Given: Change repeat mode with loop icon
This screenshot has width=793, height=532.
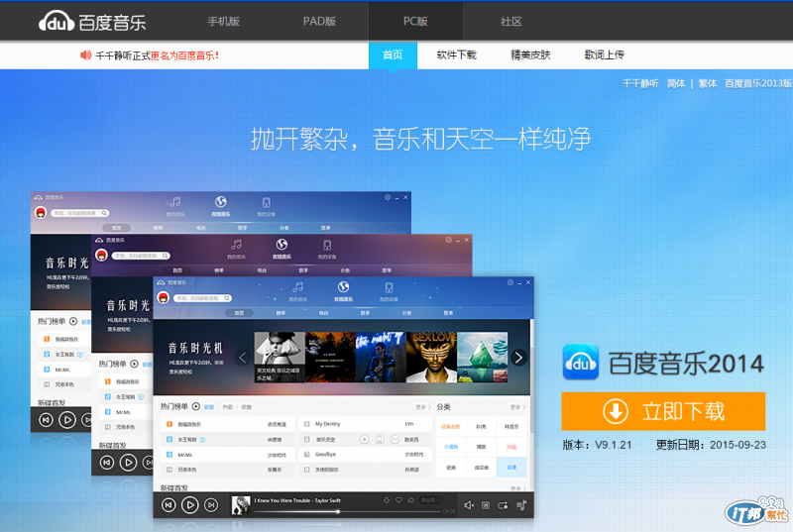Looking at the screenshot, I should click(x=503, y=505).
